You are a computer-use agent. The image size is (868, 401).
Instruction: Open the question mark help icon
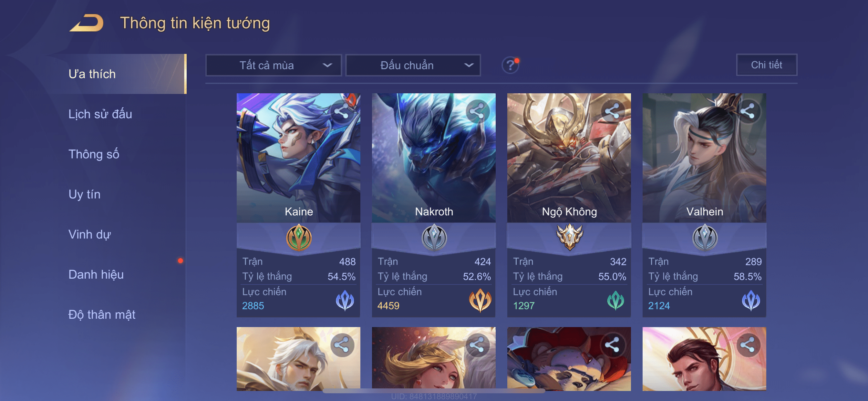click(x=510, y=65)
